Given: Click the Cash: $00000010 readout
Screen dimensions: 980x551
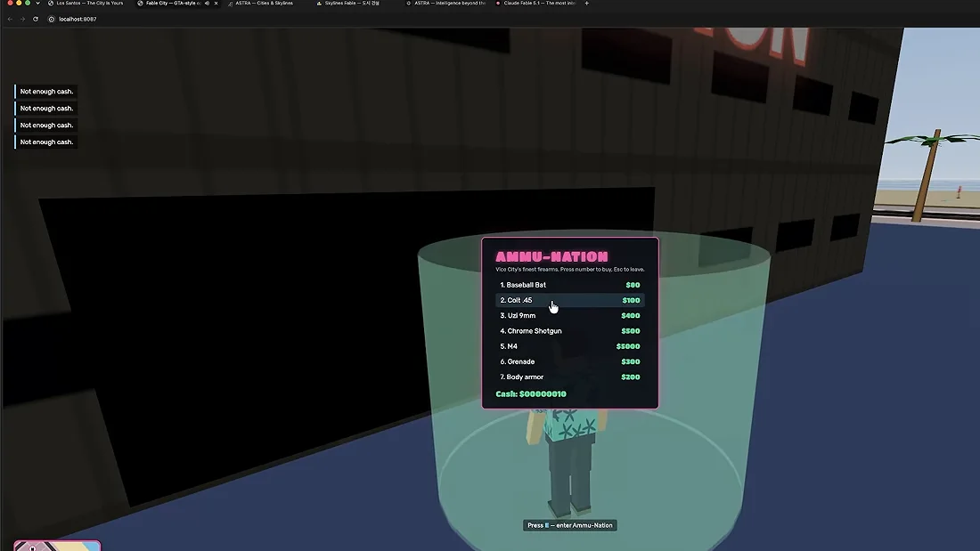Looking at the screenshot, I should (531, 394).
